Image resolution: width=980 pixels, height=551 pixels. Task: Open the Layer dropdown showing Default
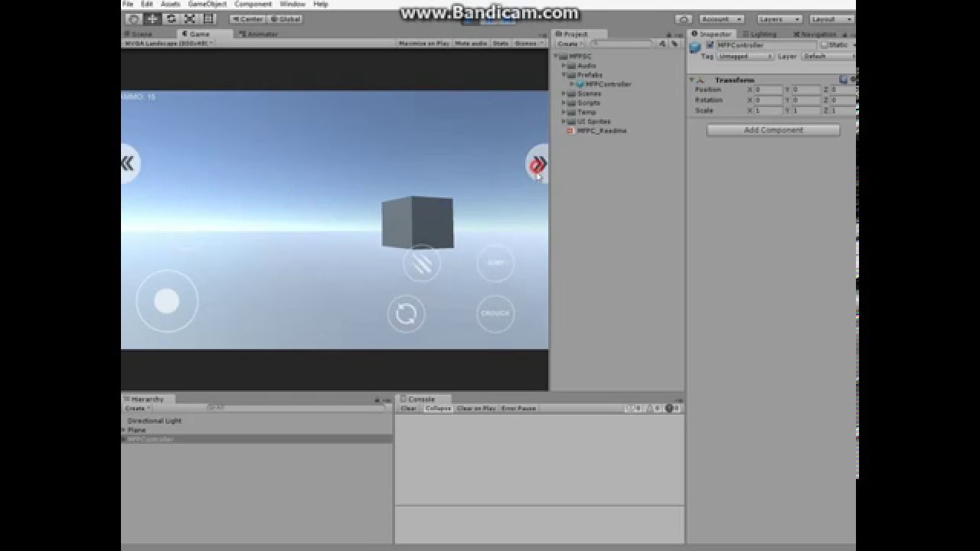pyautogui.click(x=828, y=57)
